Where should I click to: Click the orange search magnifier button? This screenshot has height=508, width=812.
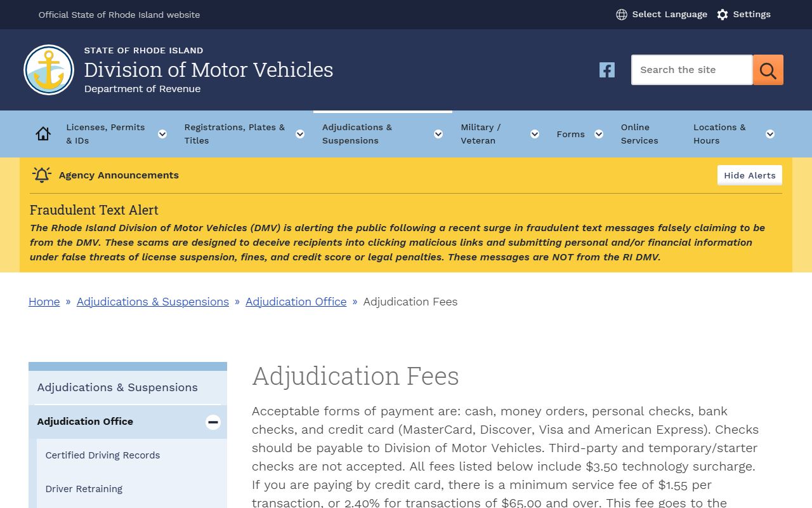768,70
